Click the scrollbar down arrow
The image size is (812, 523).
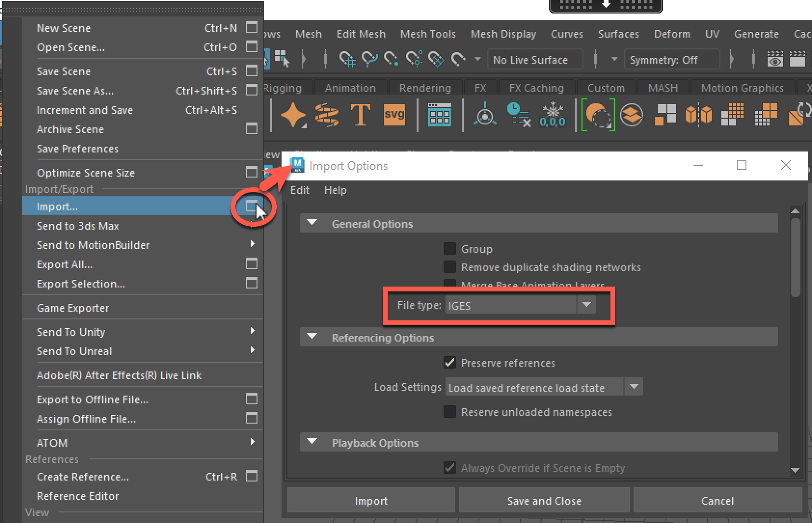795,470
